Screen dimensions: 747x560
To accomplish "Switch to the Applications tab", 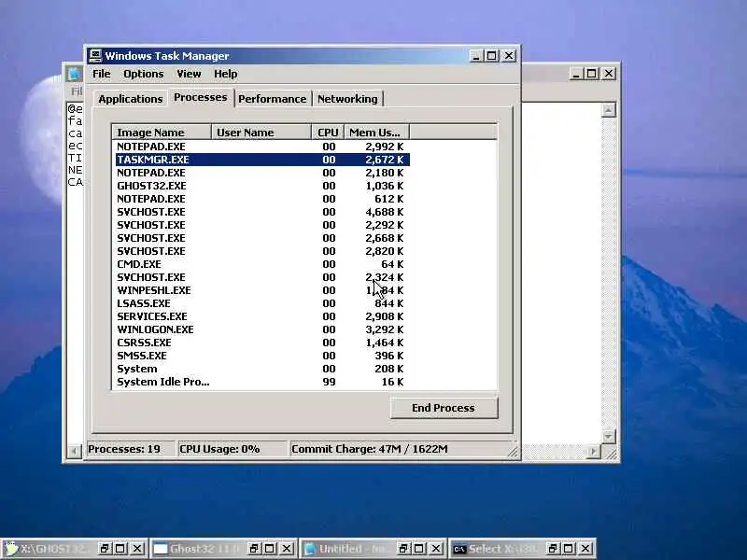I will click(131, 99).
